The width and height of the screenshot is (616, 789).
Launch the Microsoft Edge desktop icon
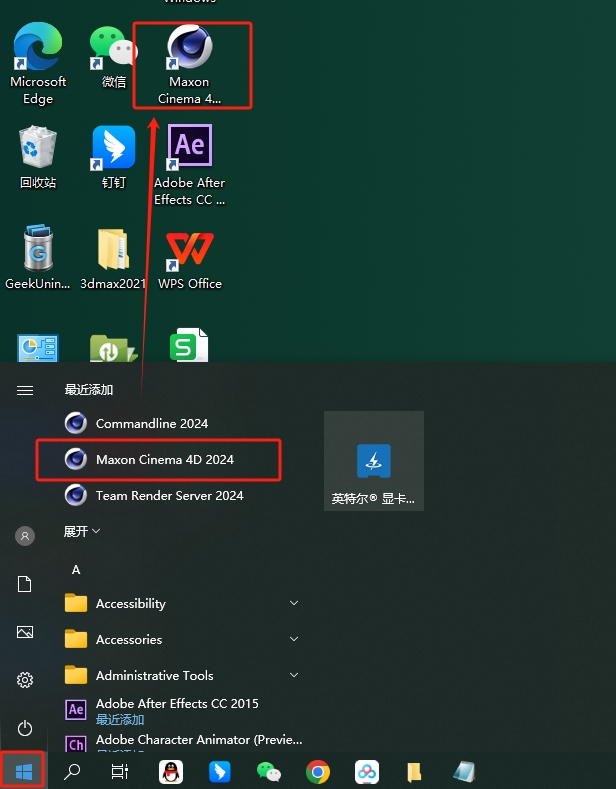(38, 64)
